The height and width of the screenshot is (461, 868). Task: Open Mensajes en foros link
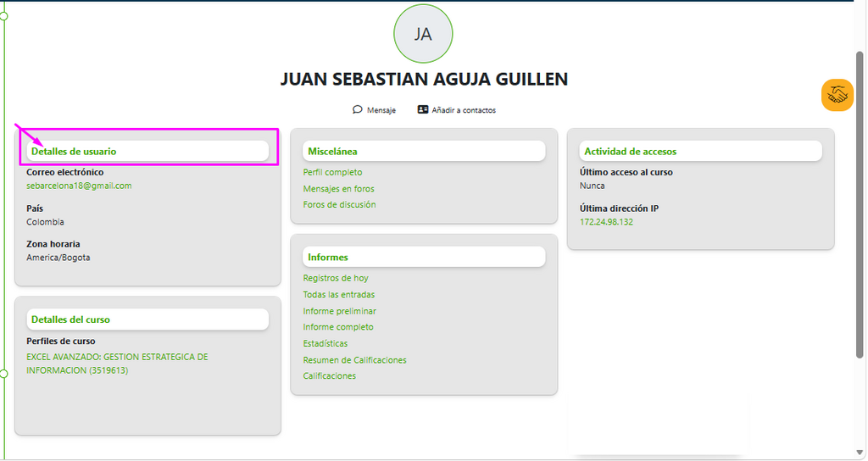pyautogui.click(x=339, y=189)
